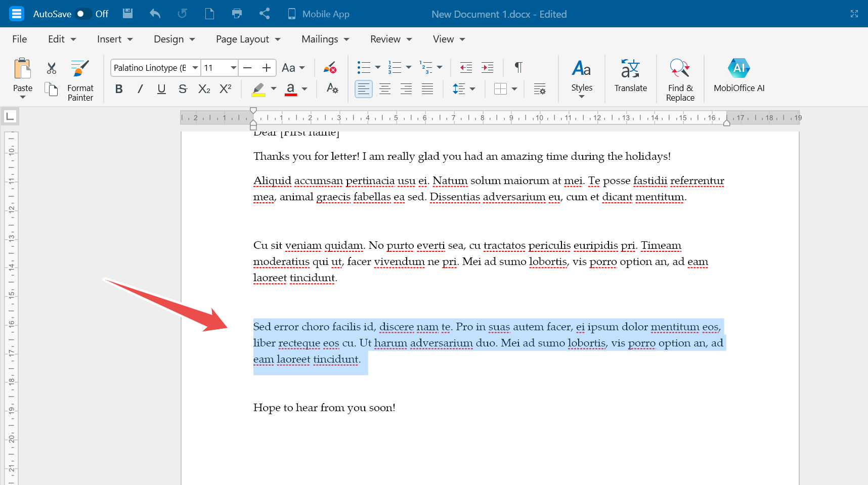Toggle Subscript formatting

pos(204,89)
